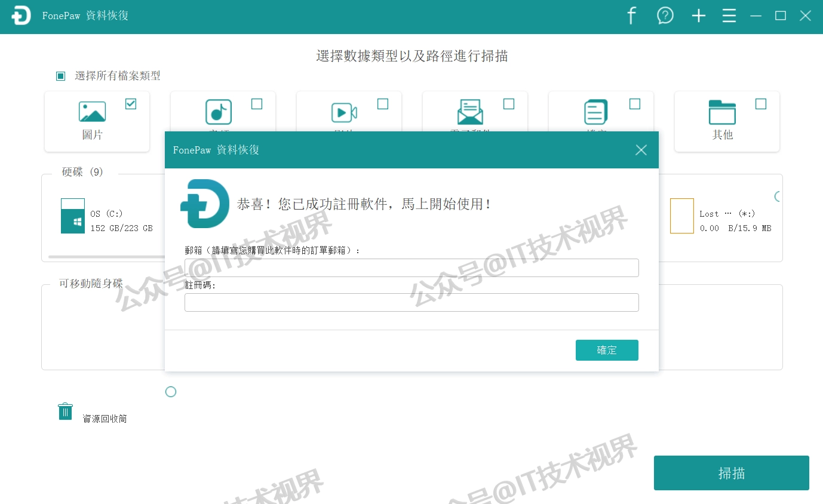Uncheck the 圖片 checkbox
Viewport: 823px width, 504px height.
pos(131,104)
